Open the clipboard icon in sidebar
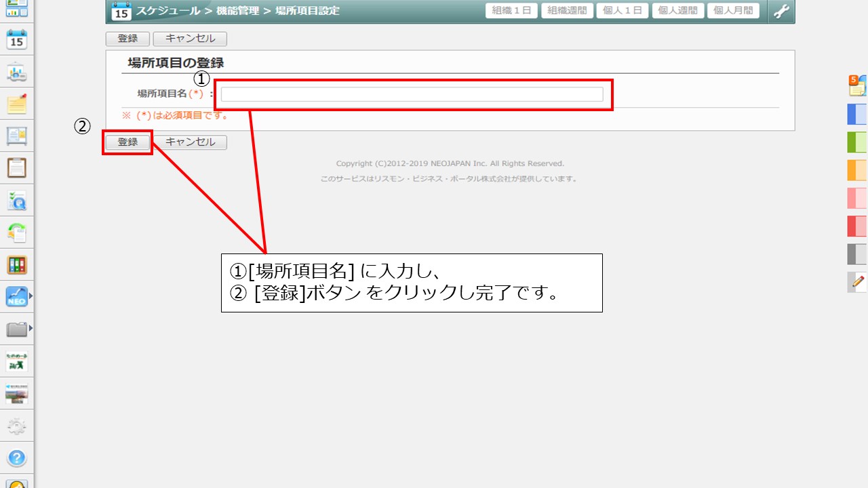The image size is (868, 488). click(x=16, y=167)
